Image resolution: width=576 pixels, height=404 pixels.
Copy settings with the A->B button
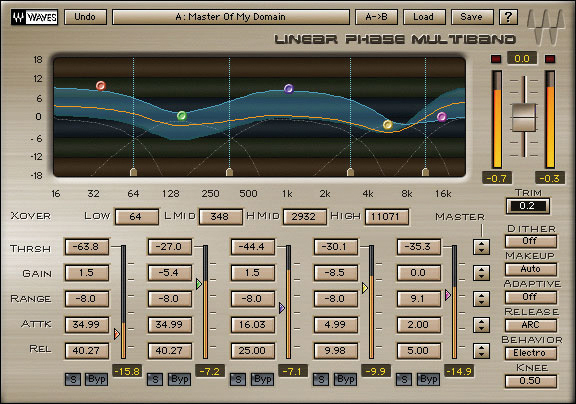pos(376,17)
